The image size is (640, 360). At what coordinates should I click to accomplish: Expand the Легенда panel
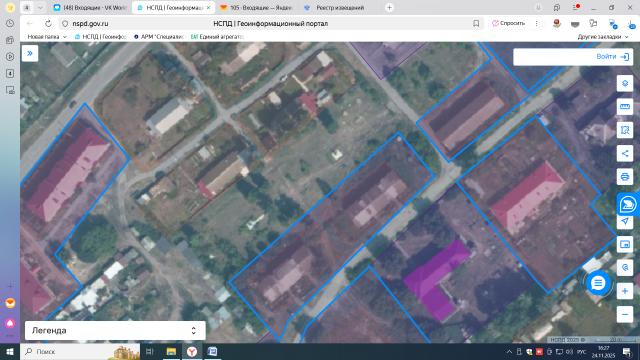tap(115, 330)
